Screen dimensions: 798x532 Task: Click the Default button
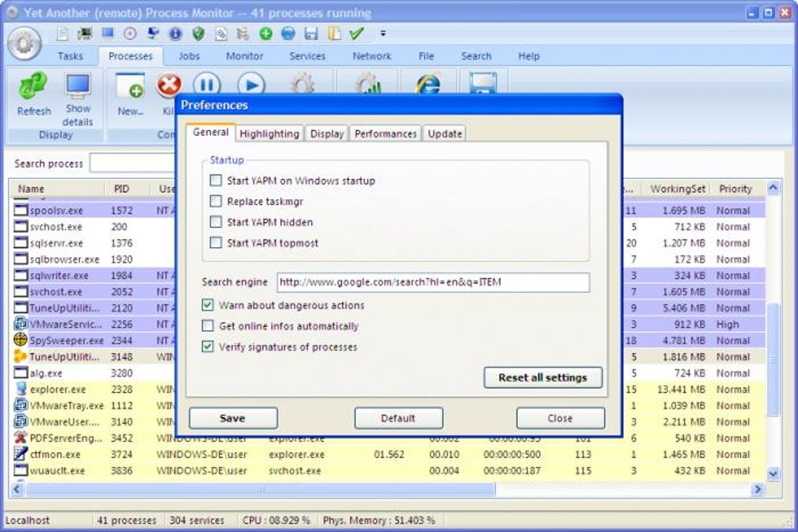coord(398,419)
